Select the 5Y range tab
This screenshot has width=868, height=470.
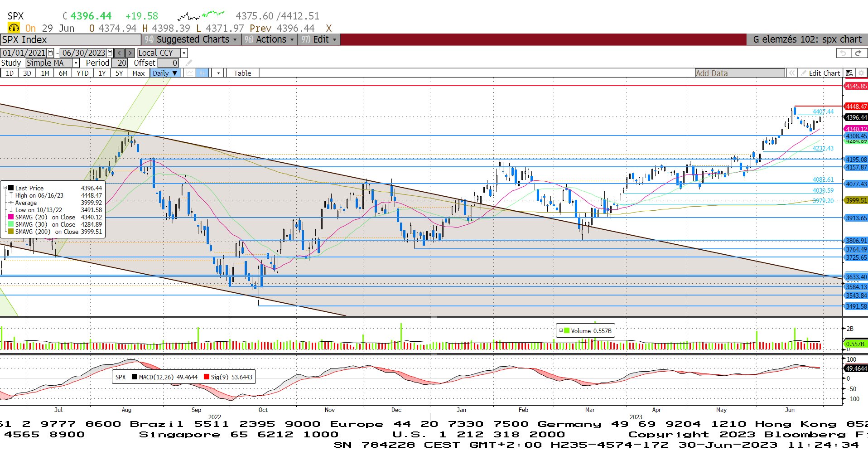click(x=119, y=73)
